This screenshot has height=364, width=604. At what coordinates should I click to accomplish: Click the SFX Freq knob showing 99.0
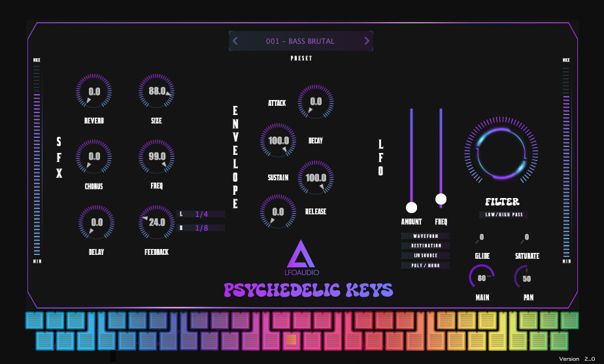156,157
